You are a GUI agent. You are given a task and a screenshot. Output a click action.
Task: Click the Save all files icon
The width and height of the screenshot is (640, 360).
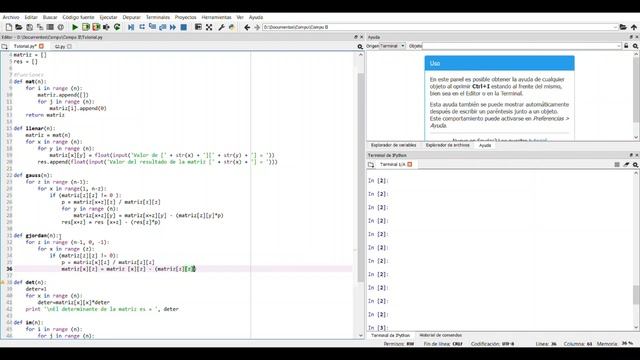[x=40, y=27]
